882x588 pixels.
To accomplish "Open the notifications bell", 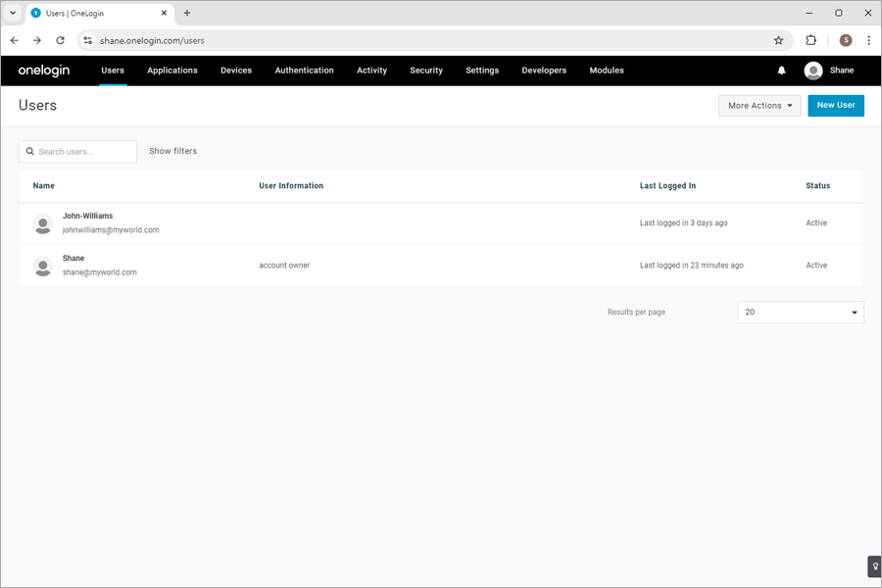I will coord(781,71).
